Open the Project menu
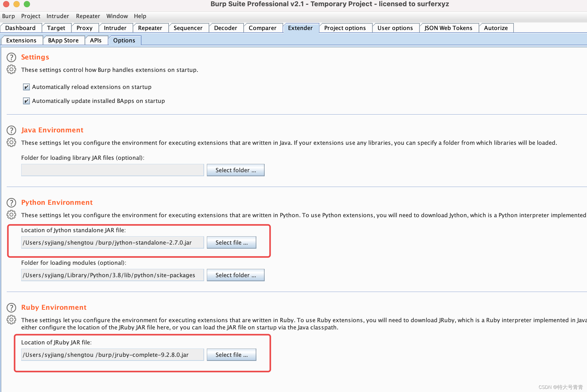Screen dimensions: 587x392 31,16
